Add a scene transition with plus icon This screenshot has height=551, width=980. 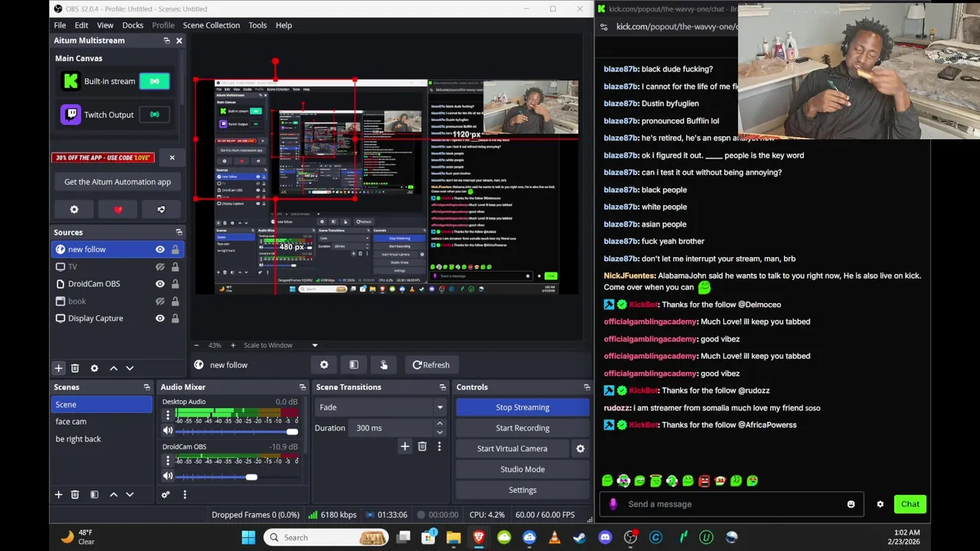405,446
